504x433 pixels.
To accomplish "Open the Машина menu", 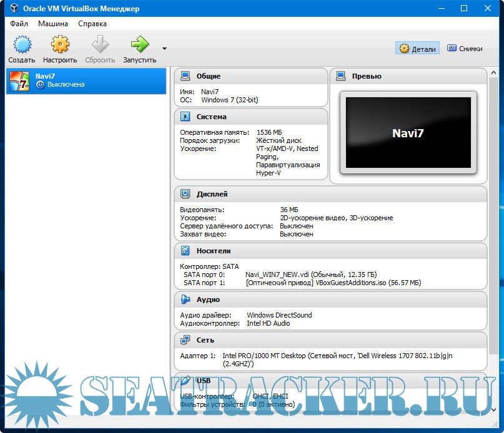I will point(53,24).
